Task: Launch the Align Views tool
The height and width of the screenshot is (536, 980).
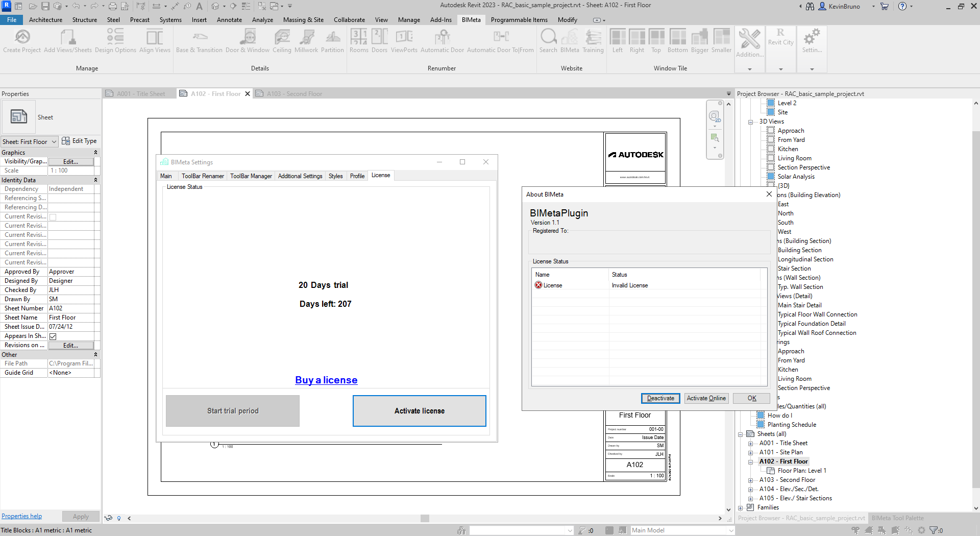Action: (155, 41)
